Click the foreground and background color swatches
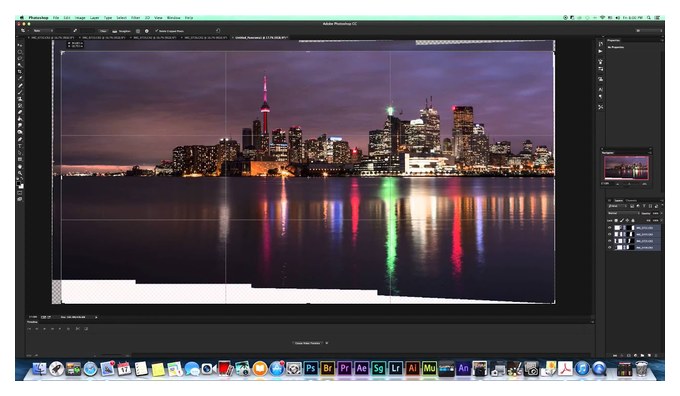Screen dimensions: 680x396 pos(20,184)
